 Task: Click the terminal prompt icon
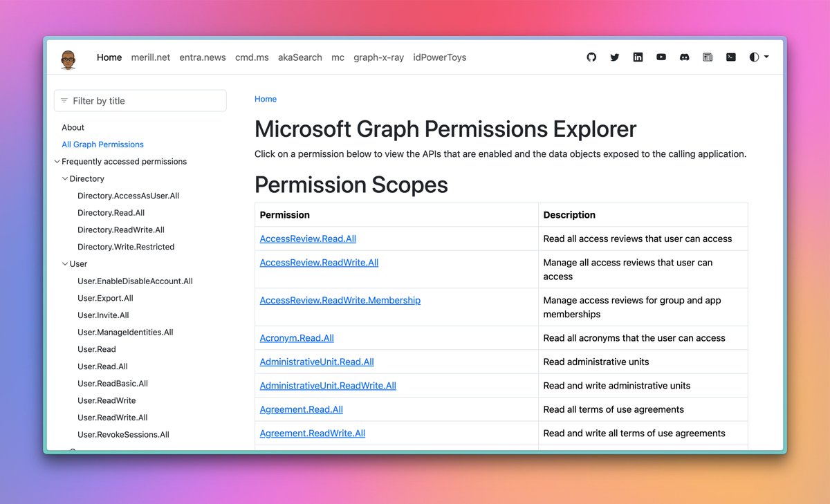click(x=730, y=57)
